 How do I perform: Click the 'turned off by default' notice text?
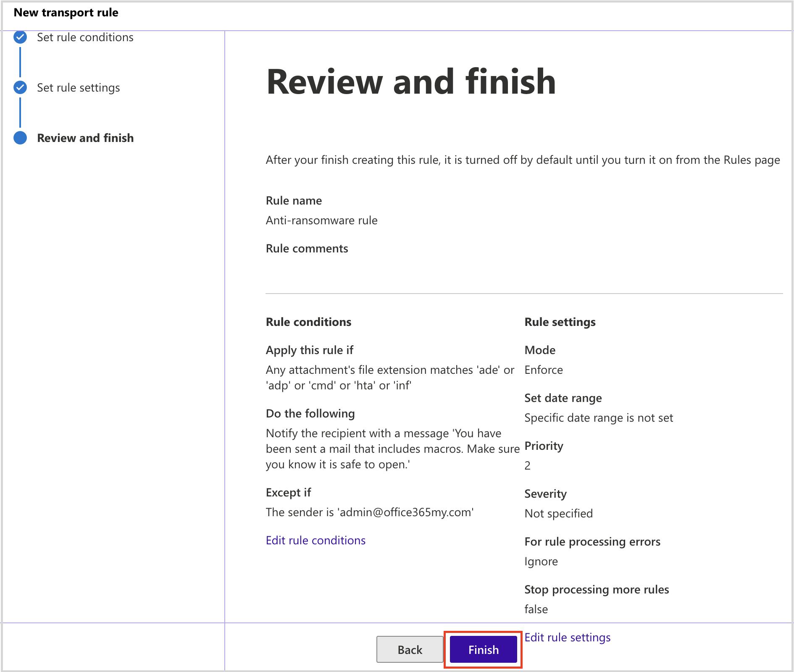point(523,160)
